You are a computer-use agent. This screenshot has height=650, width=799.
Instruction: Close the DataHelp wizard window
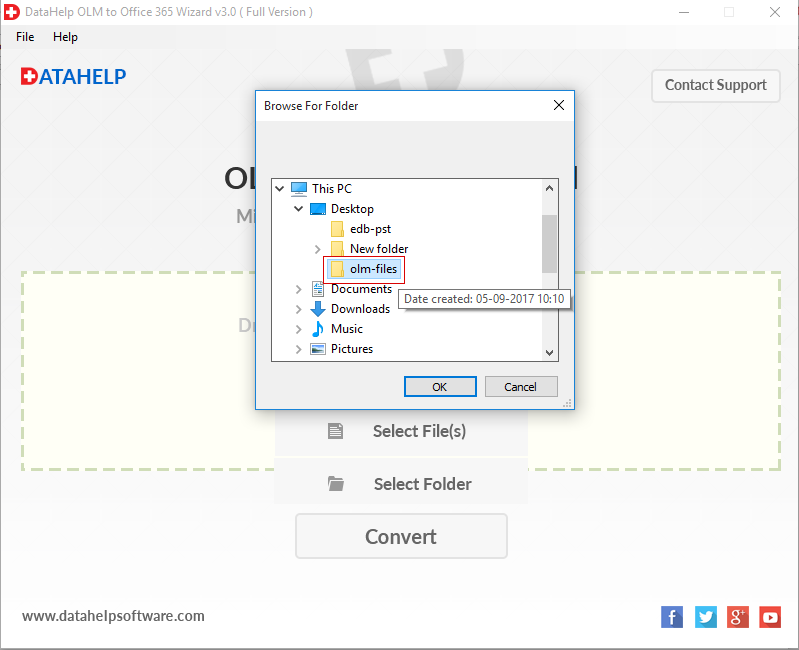coord(775,12)
